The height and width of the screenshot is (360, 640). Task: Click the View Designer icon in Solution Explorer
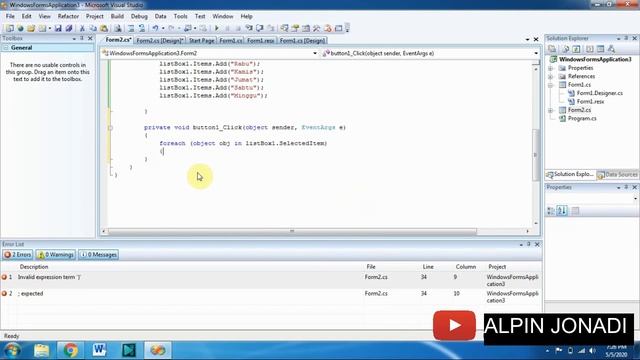click(600, 49)
